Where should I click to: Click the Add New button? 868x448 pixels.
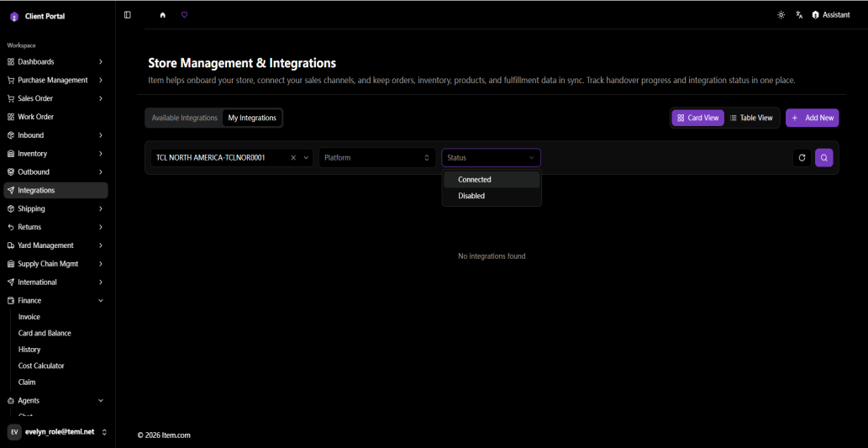pos(812,118)
